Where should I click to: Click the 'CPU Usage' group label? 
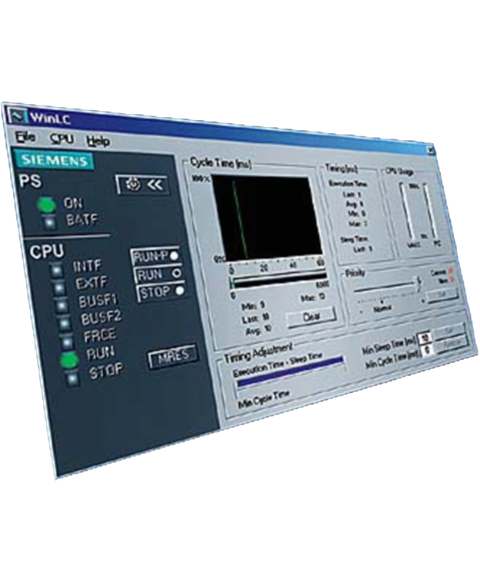[x=399, y=171]
